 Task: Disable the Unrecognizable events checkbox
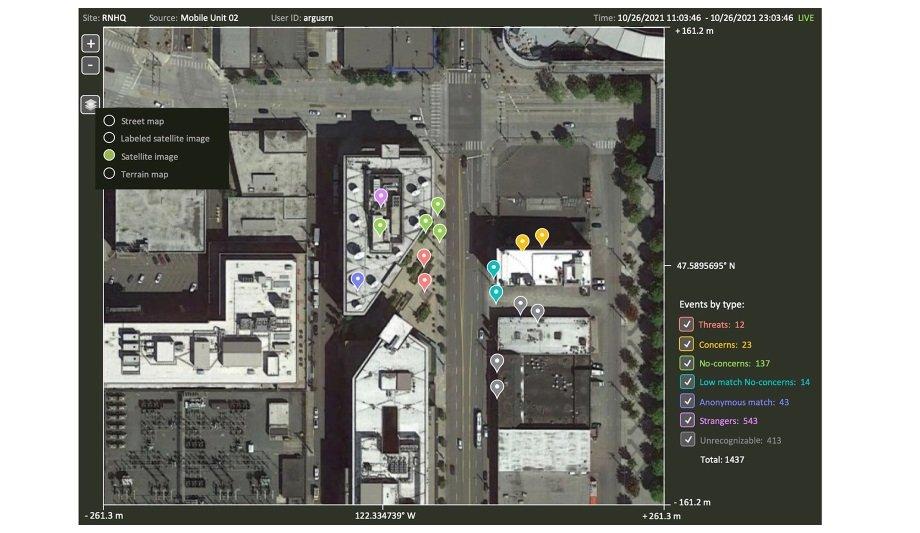pyautogui.click(x=686, y=439)
